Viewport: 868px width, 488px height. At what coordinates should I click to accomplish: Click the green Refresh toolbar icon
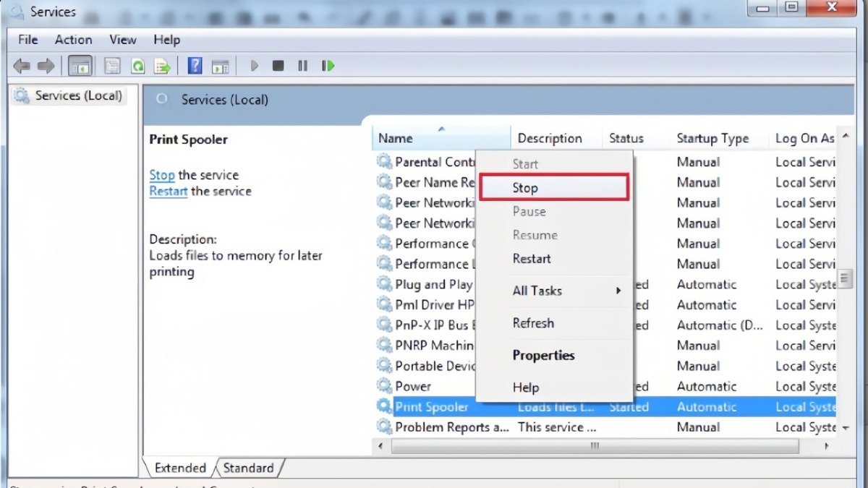(137, 67)
